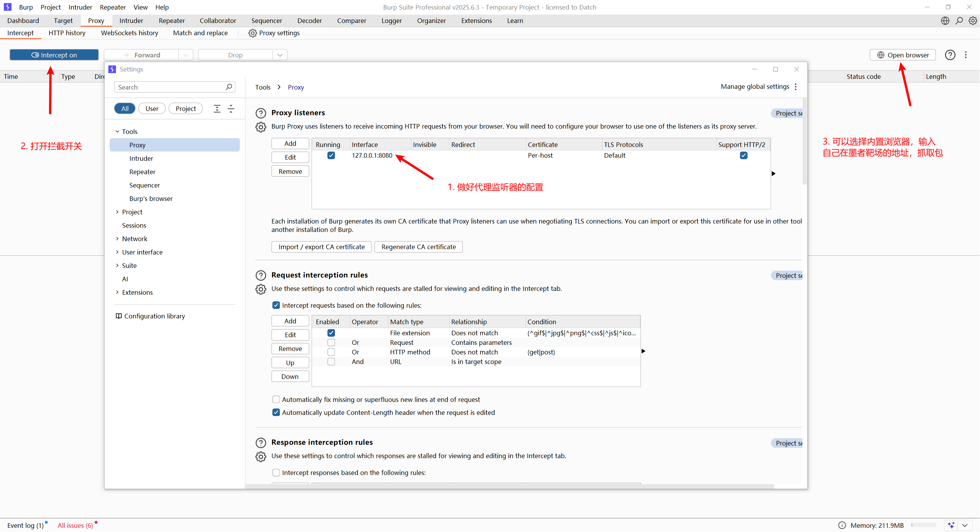Expand the Network tree node
980x532 pixels.
(117, 238)
